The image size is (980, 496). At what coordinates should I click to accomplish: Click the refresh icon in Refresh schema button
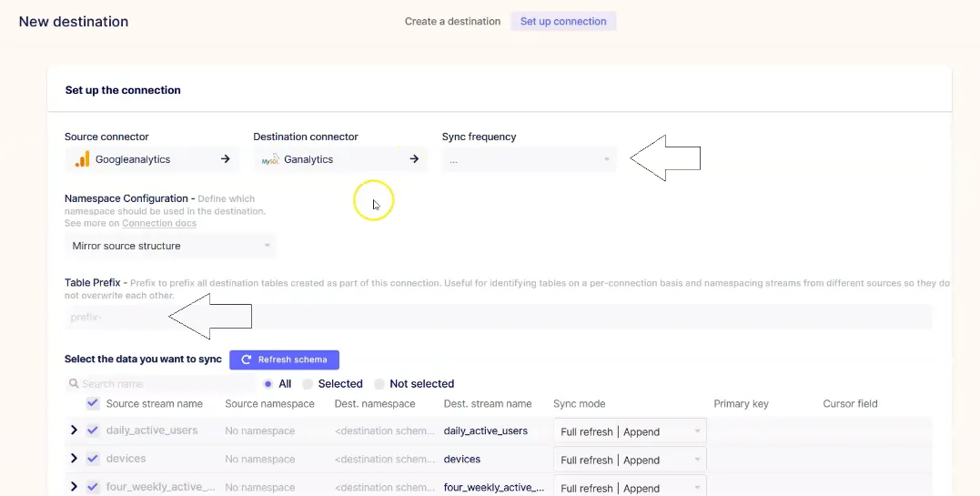[x=247, y=359]
